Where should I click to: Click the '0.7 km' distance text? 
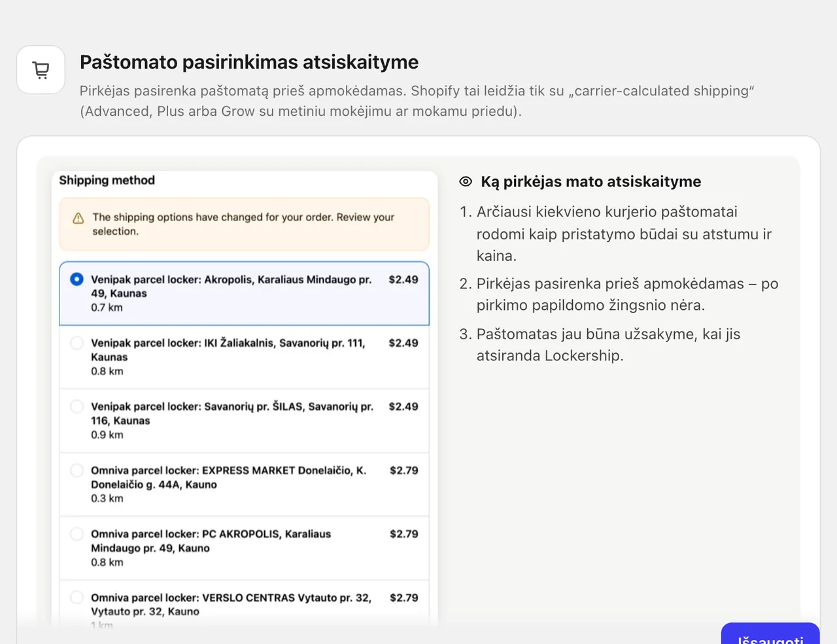coord(107,308)
